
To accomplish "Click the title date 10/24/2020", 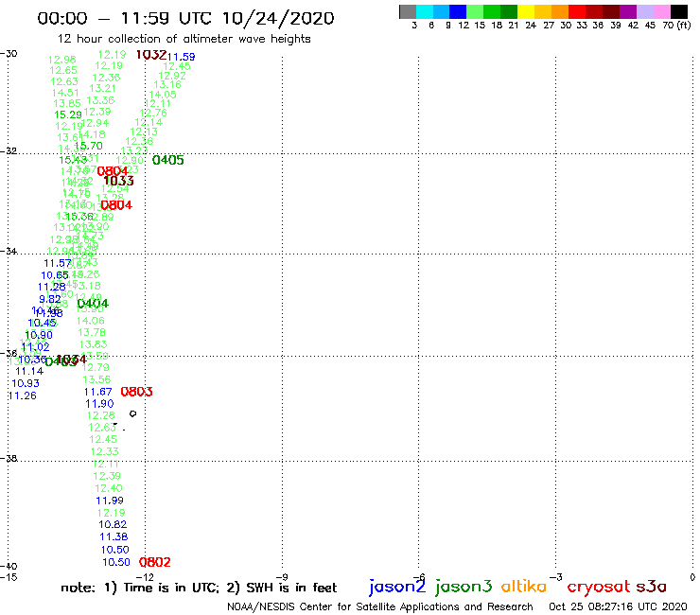I will pyautogui.click(x=278, y=18).
